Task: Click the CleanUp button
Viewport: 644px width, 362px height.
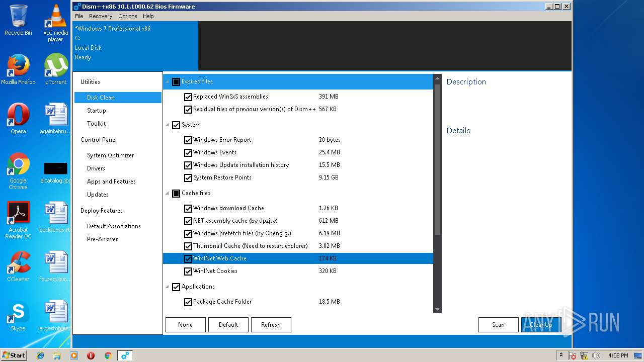Action: tap(541, 325)
